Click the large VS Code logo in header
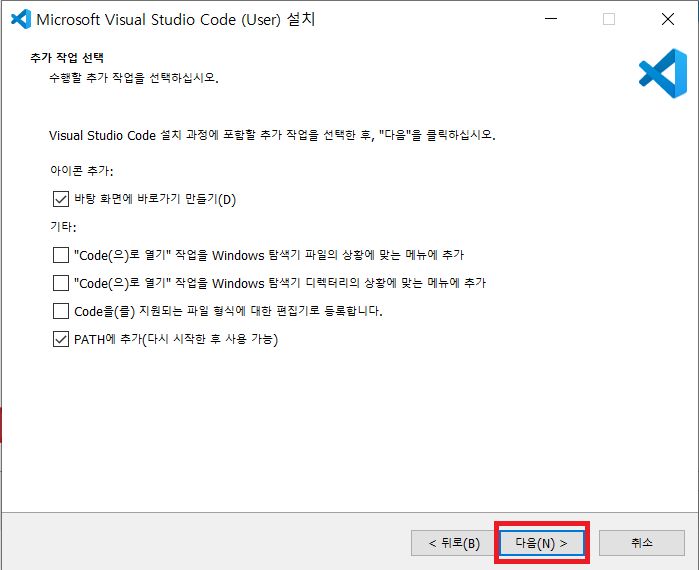This screenshot has width=699, height=570. coord(663,74)
